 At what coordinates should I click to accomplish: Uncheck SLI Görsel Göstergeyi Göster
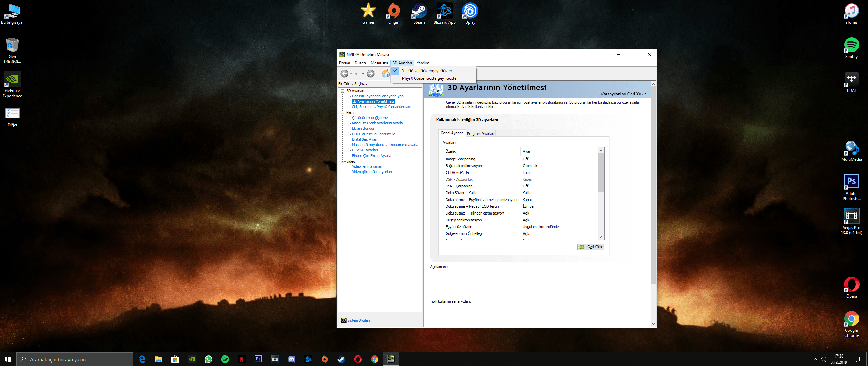click(x=427, y=71)
